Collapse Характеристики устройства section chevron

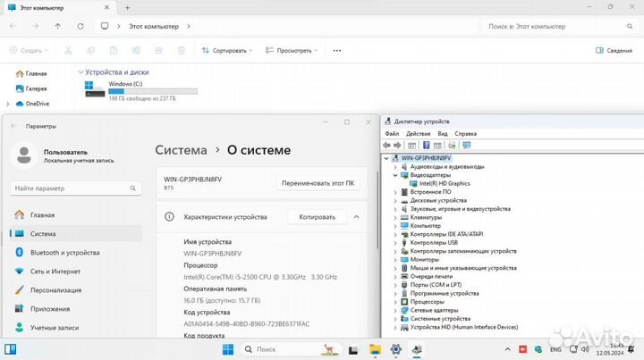(356, 217)
